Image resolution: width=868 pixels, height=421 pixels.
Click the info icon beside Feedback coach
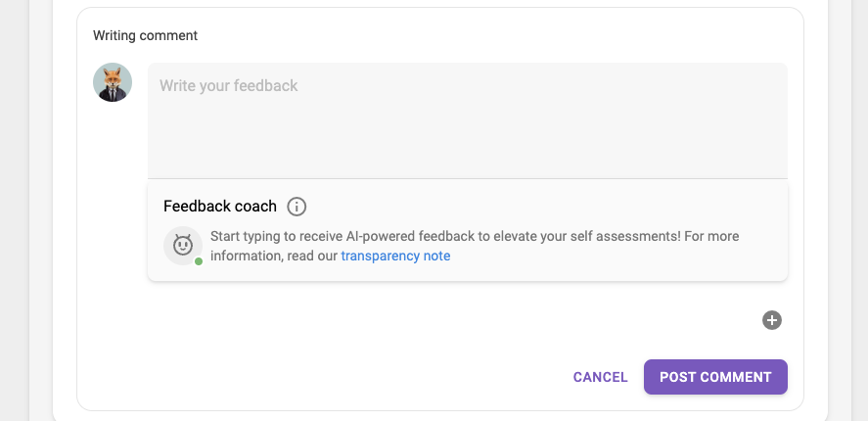(x=297, y=207)
